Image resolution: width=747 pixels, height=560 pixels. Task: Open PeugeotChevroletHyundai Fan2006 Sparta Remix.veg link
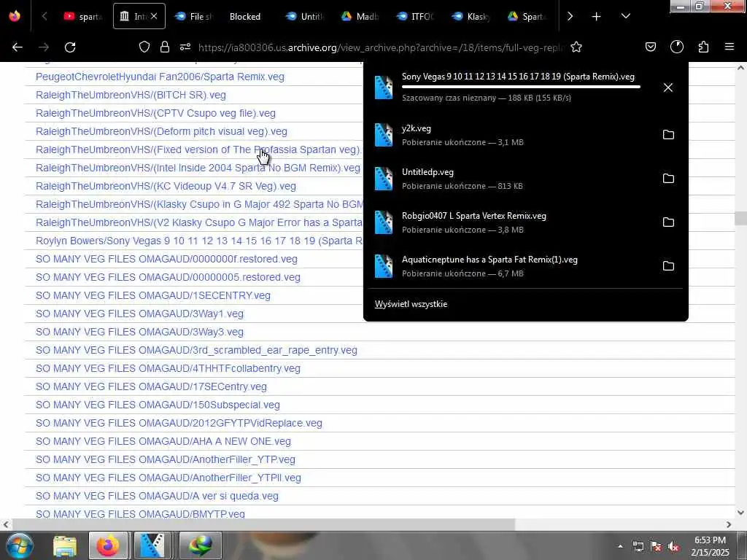tap(160, 77)
